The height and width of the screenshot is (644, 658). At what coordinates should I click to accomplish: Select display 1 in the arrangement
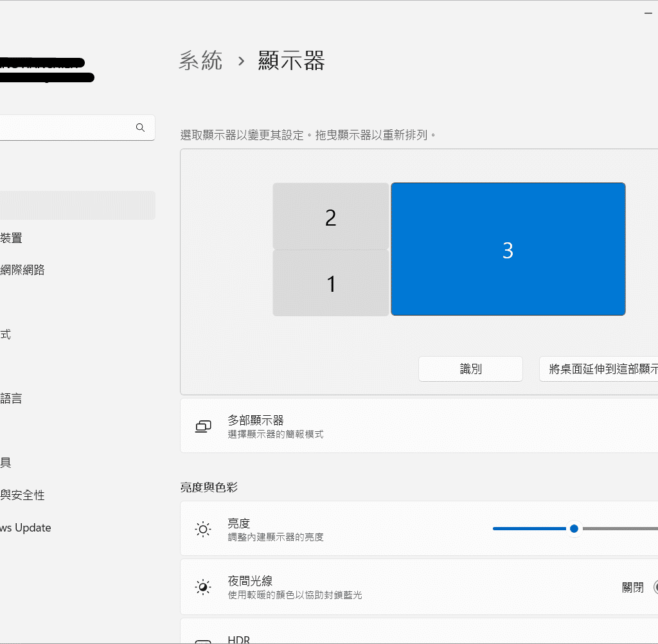(331, 283)
